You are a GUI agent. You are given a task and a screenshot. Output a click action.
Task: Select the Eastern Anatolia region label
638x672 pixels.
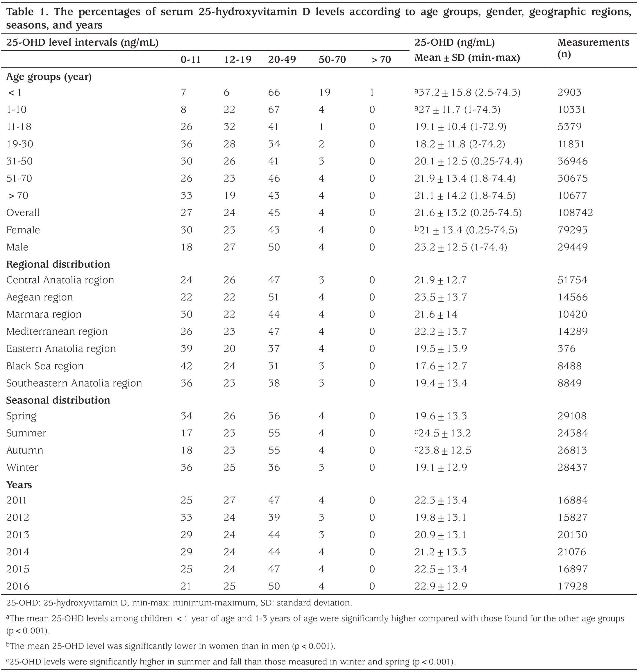pyautogui.click(x=61, y=349)
